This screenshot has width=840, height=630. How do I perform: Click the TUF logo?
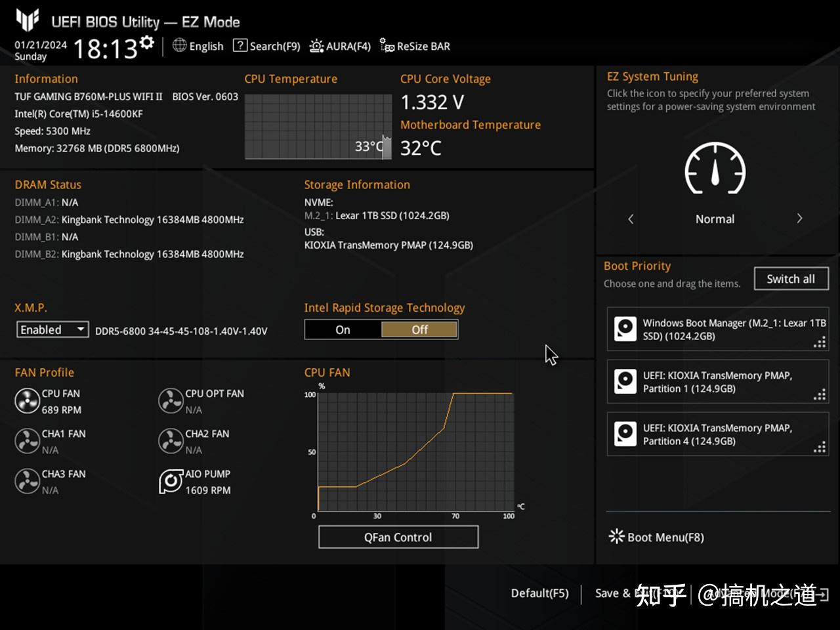[28, 20]
